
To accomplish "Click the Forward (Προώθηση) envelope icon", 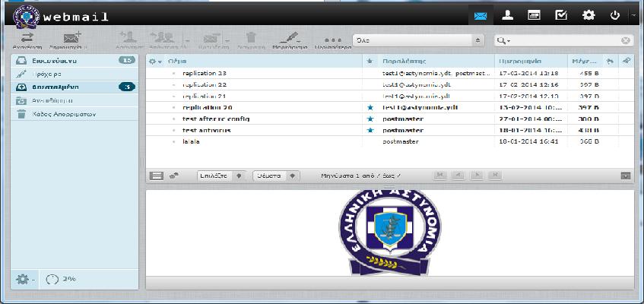I will (210, 38).
